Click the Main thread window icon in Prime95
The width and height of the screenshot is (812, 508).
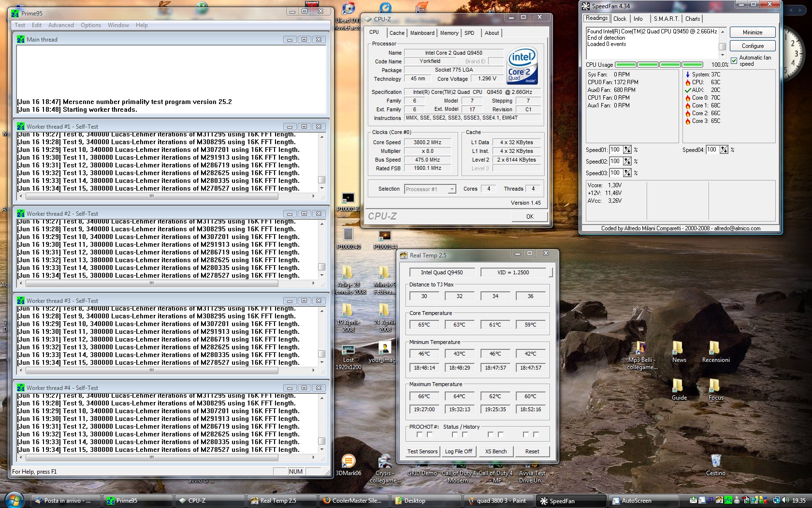[21, 40]
